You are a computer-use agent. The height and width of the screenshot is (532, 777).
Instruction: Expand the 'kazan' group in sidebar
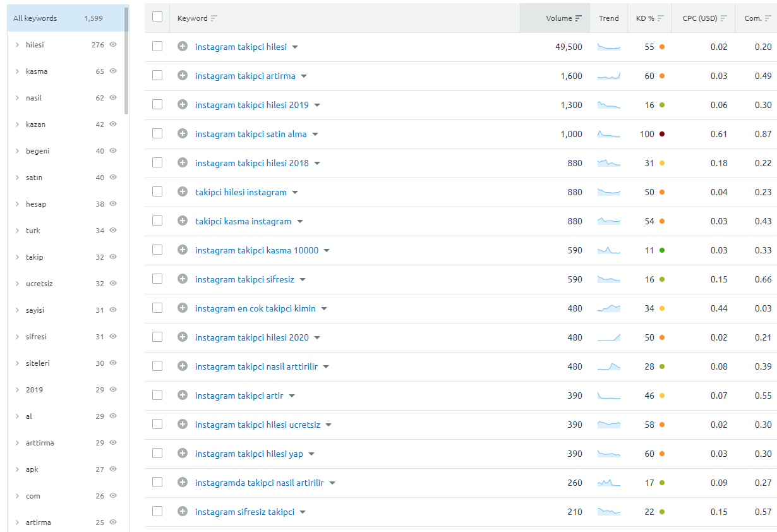[17, 124]
